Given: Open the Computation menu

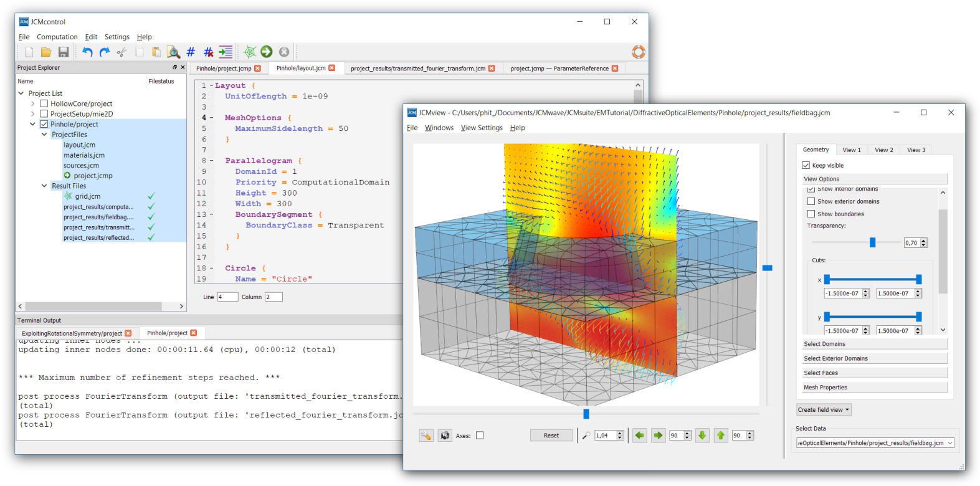Looking at the screenshot, I should pos(57,37).
